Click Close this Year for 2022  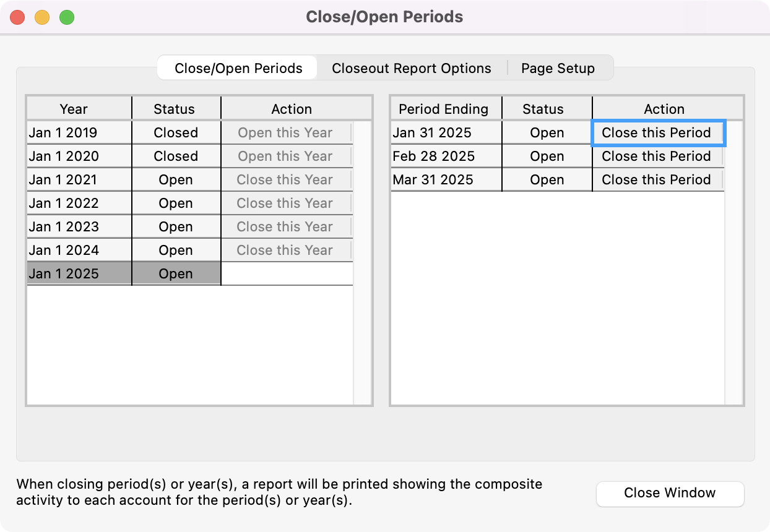[285, 204]
